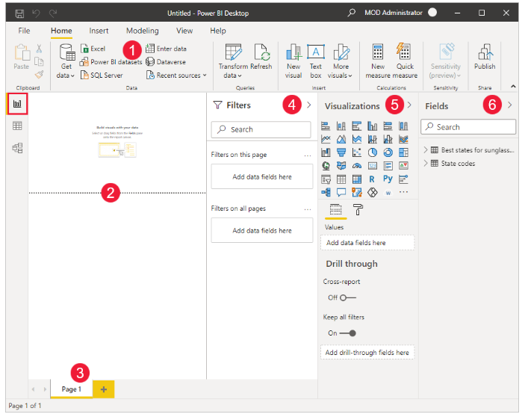The height and width of the screenshot is (420, 525).
Task: Open Dataverse connector
Action: [x=166, y=62]
